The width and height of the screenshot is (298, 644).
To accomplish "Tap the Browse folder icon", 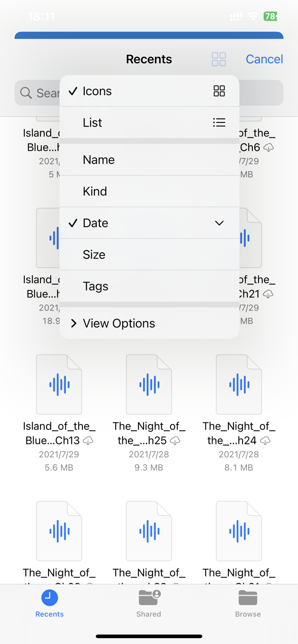I will tap(248, 597).
